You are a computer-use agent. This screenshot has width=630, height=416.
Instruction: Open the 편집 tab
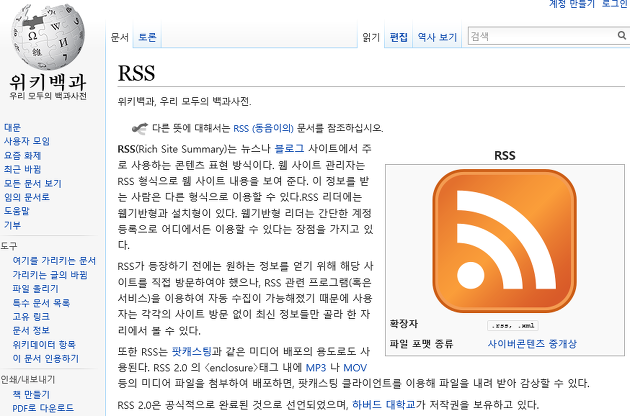pyautogui.click(x=399, y=37)
